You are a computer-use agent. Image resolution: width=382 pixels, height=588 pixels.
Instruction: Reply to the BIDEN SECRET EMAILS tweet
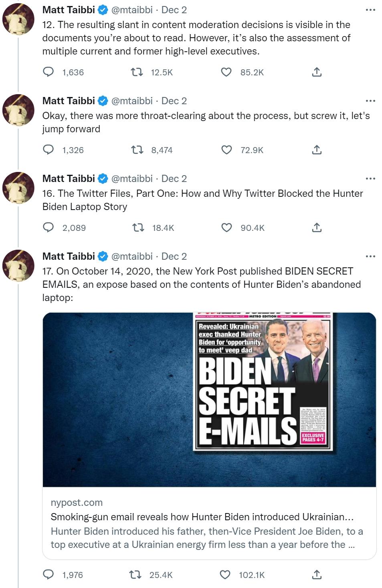(x=49, y=575)
